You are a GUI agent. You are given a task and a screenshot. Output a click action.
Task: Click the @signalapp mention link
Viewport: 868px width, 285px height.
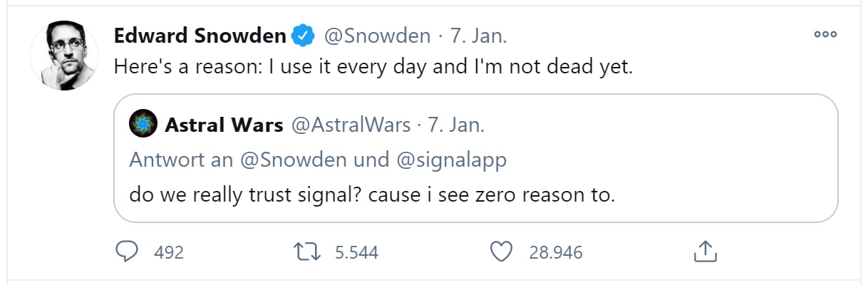tap(451, 160)
